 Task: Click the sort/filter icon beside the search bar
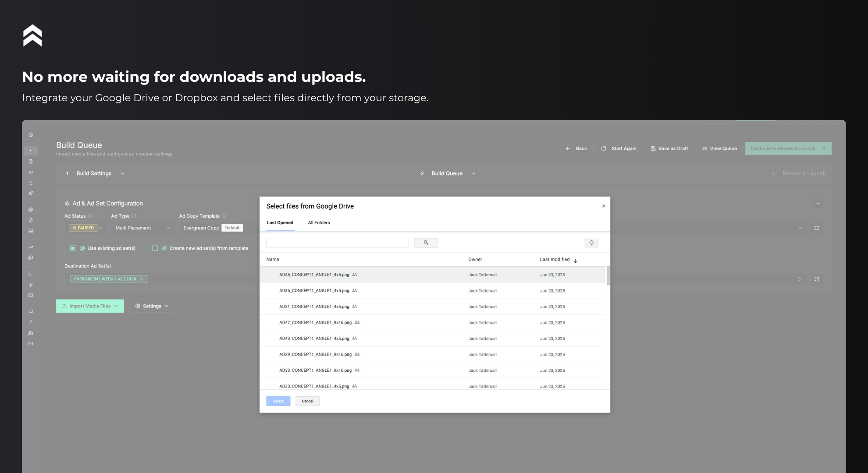[591, 242]
